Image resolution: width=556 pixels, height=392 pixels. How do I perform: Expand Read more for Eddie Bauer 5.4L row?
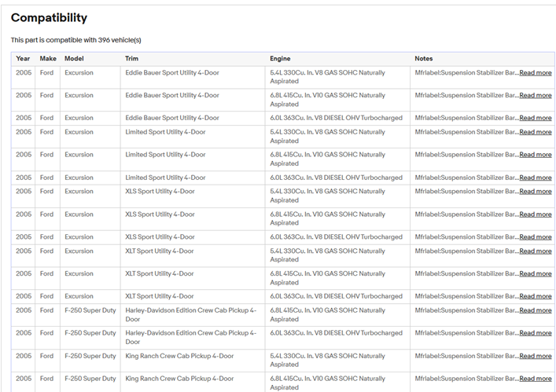pyautogui.click(x=535, y=73)
